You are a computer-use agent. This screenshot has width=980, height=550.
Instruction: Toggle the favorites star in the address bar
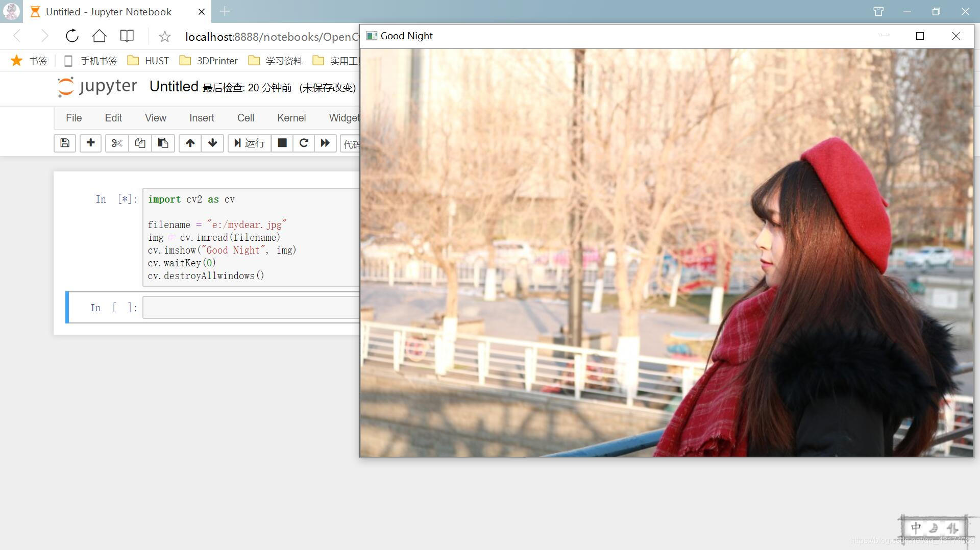point(164,36)
